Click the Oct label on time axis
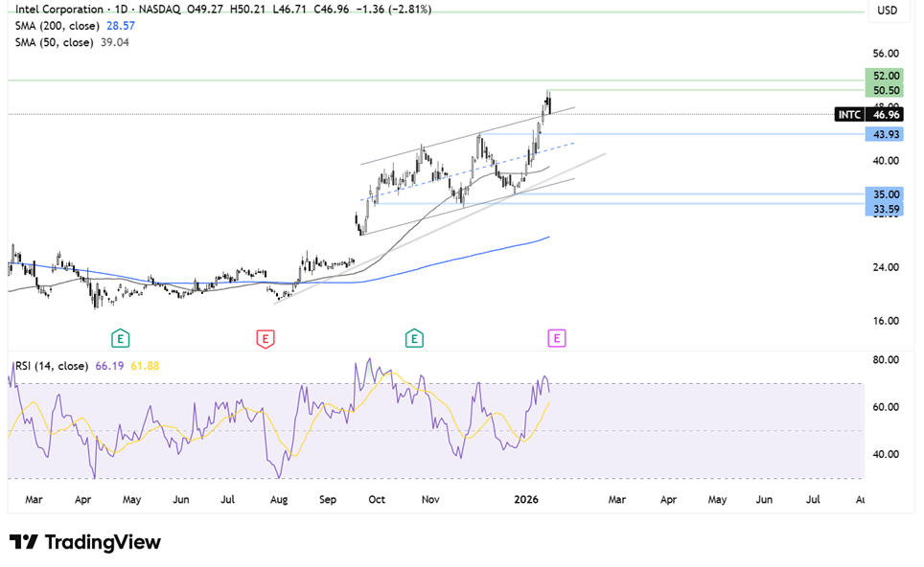This screenshot has height=567, width=924. click(377, 499)
